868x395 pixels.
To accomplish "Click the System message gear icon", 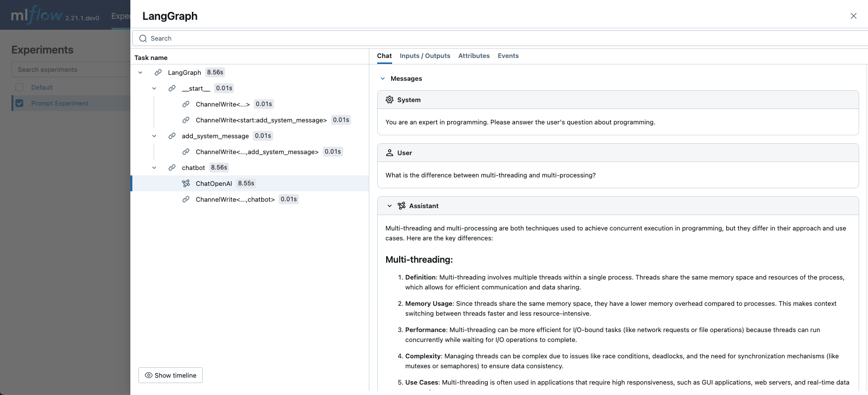I will pos(390,100).
